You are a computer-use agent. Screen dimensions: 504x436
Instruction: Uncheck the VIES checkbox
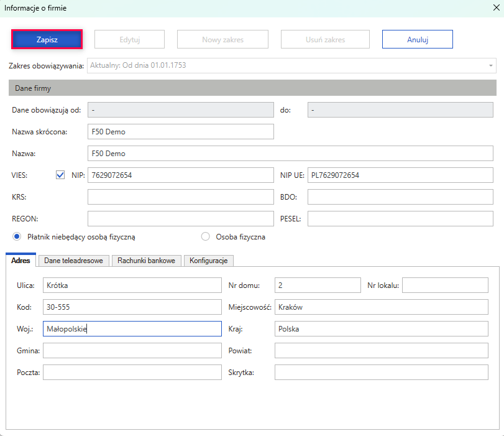click(x=60, y=175)
